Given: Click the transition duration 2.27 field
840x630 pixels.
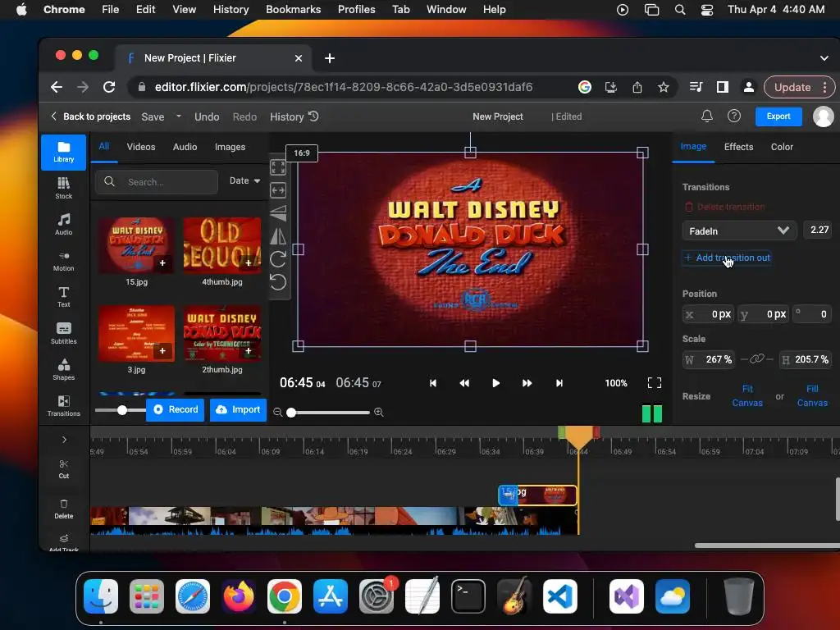Looking at the screenshot, I should click(x=819, y=230).
